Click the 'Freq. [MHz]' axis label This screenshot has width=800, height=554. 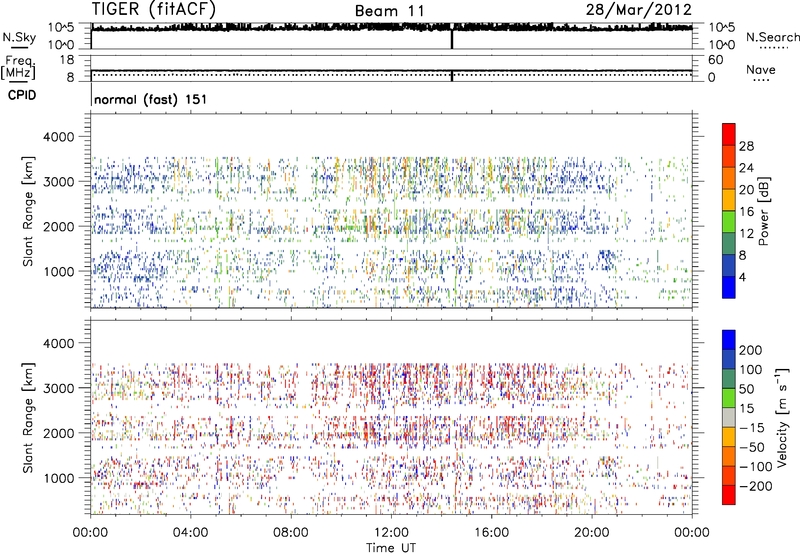(x=18, y=67)
